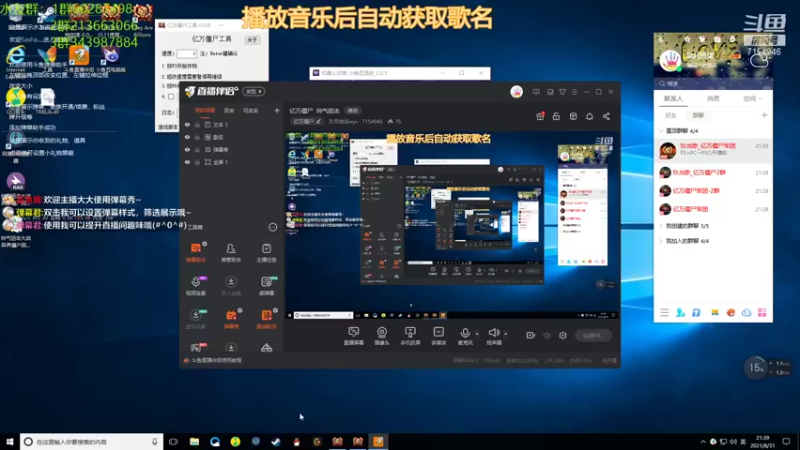Open mode switch pill beside 直播伴侣 logo
This screenshot has width=800, height=450.
click(254, 92)
